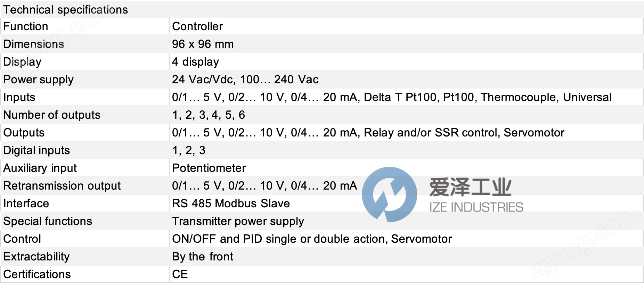Image resolution: width=644 pixels, height=283 pixels.
Task: Select the Controller value cell
Action: tap(406, 26)
